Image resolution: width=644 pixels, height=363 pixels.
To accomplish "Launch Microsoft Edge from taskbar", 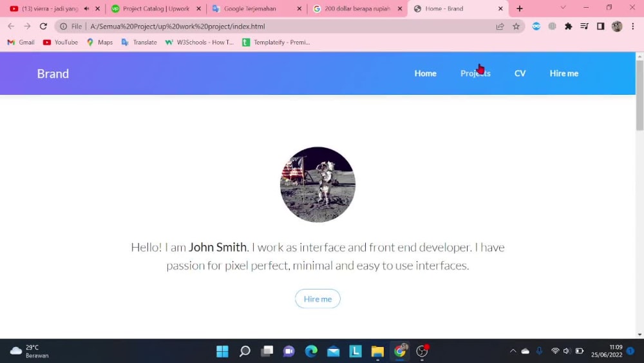I will tap(311, 351).
